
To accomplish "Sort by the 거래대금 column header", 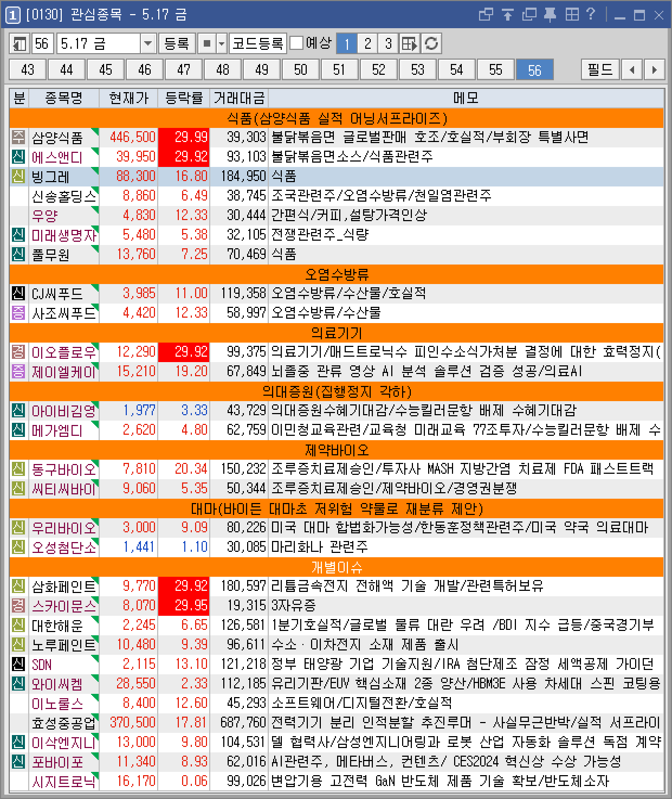I will 239,98.
